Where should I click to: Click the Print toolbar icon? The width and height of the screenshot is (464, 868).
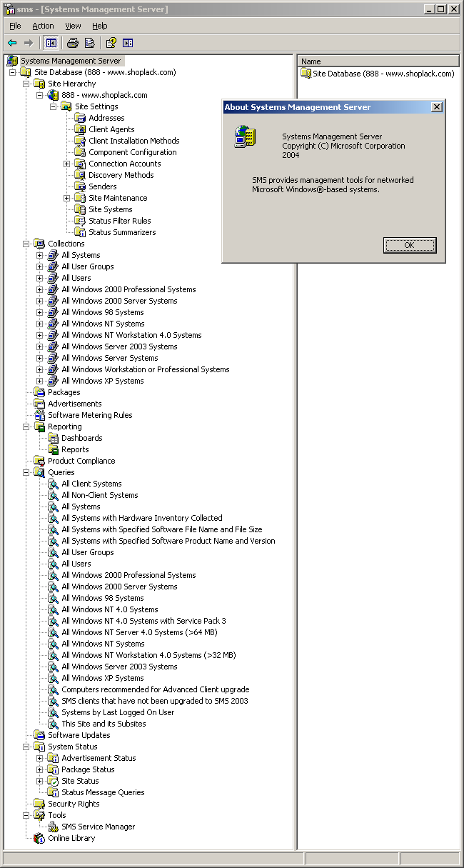(x=72, y=43)
